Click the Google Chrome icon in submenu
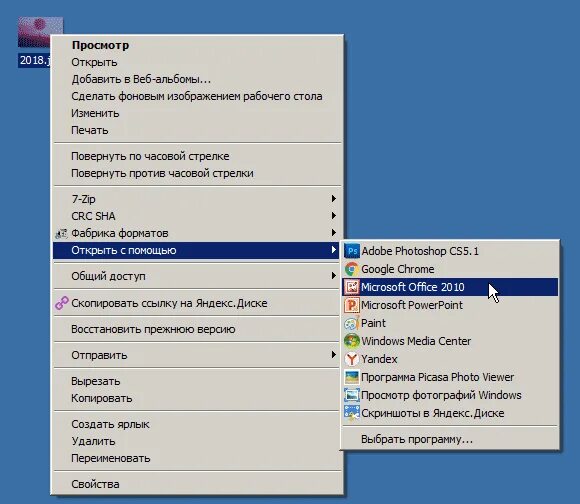This screenshot has width=580, height=504. click(x=351, y=269)
